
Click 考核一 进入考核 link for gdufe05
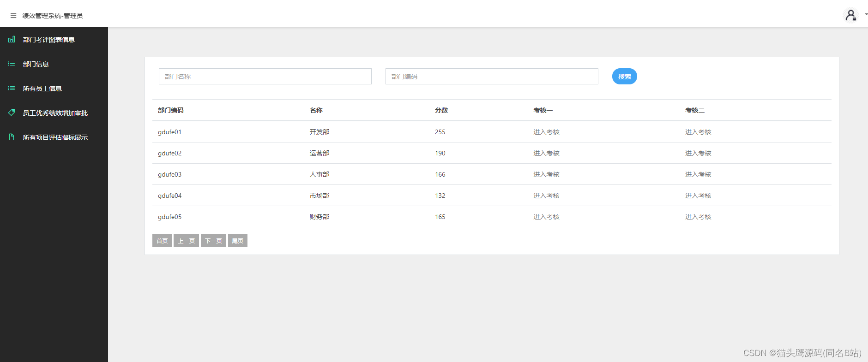tap(546, 217)
